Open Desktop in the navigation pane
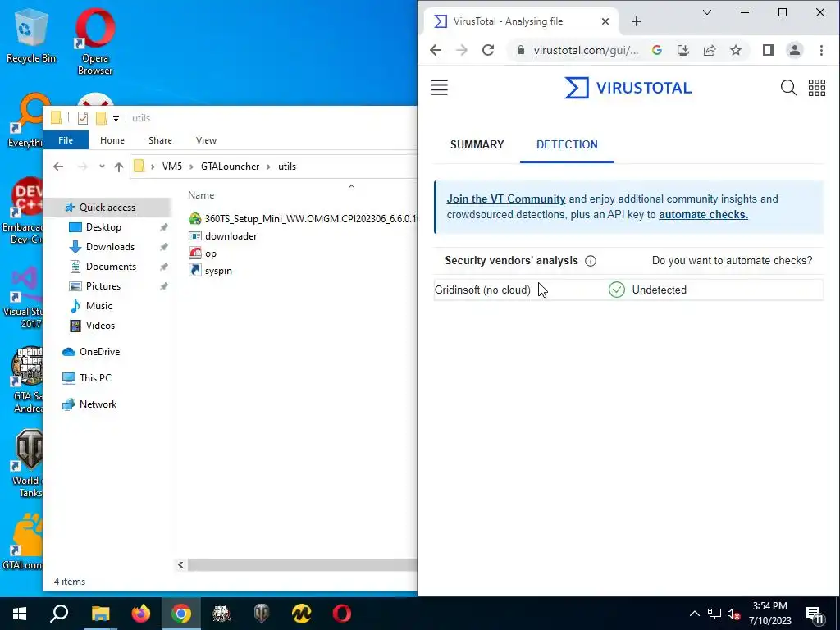This screenshot has height=630, width=840. point(103,227)
